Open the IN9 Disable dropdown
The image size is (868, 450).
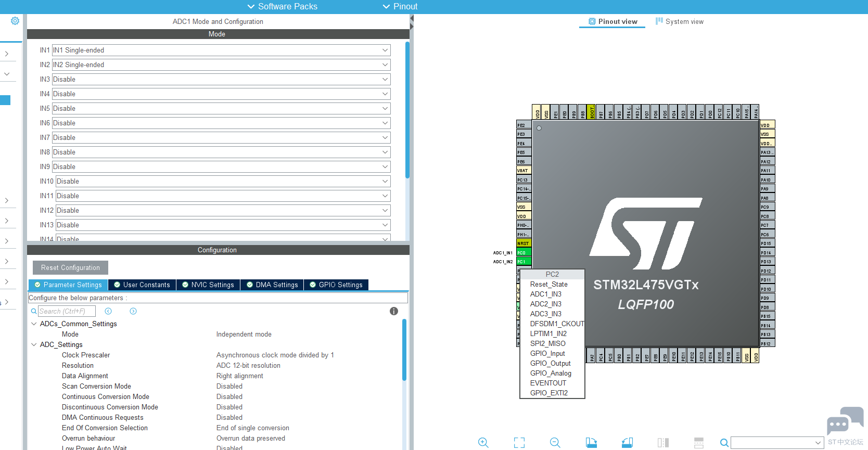click(221, 167)
